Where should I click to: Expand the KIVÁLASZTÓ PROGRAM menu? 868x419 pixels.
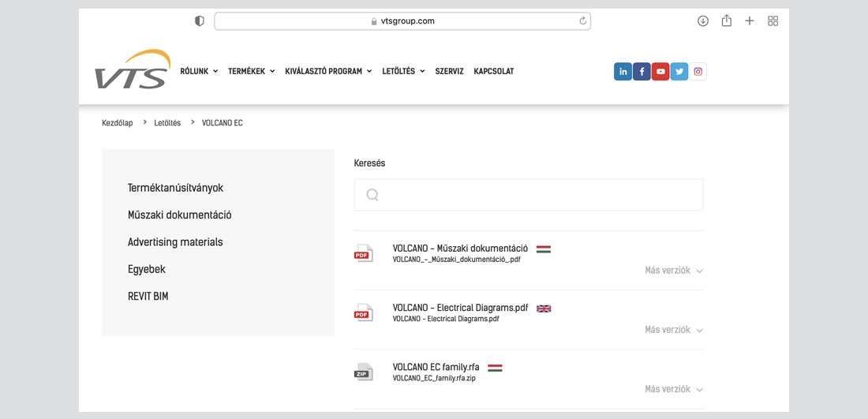[328, 71]
